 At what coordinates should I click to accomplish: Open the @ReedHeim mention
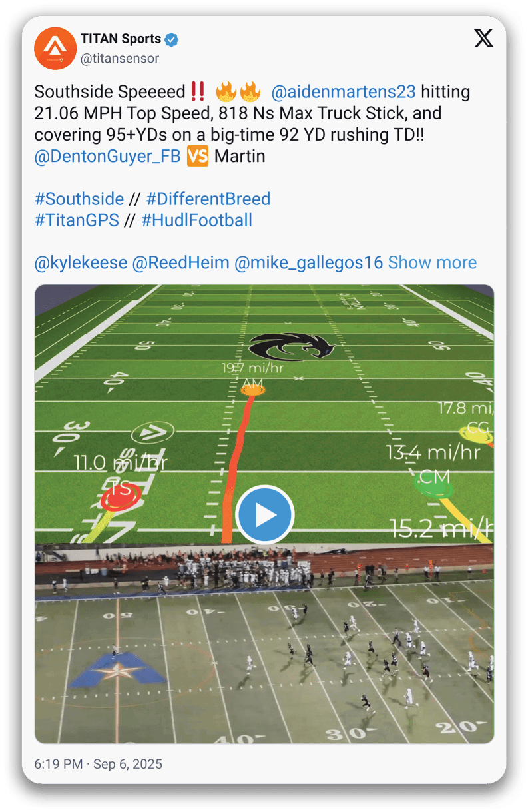click(181, 263)
